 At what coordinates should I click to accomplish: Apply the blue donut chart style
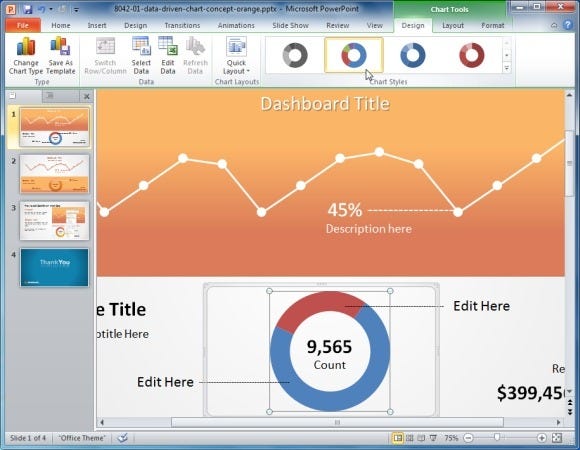[x=413, y=55]
